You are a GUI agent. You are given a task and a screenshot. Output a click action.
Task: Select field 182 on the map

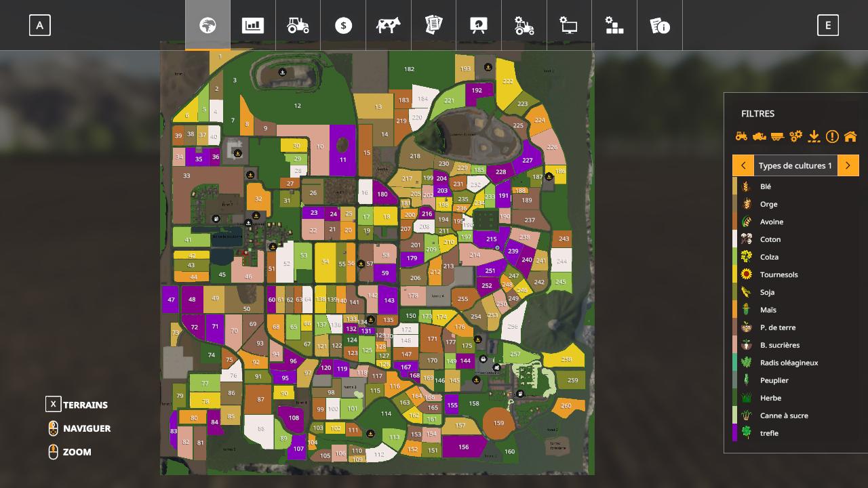click(x=409, y=69)
